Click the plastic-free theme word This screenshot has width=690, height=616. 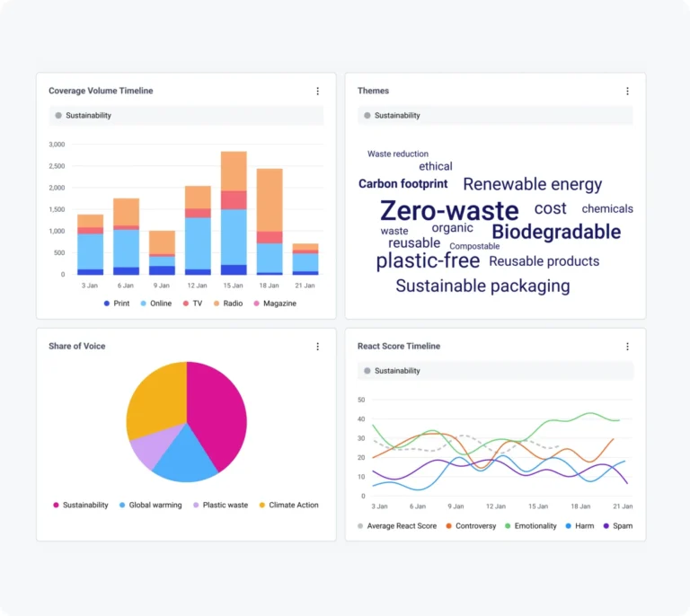[428, 260]
